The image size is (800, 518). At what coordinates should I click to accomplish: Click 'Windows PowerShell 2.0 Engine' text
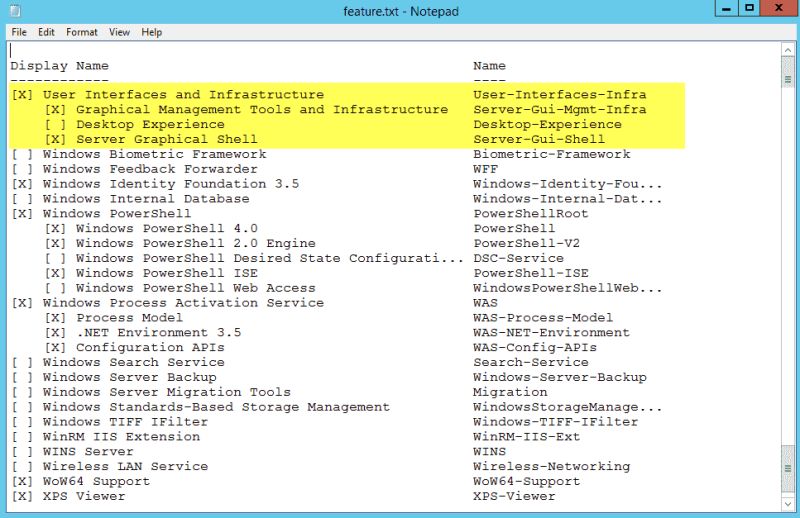point(196,243)
